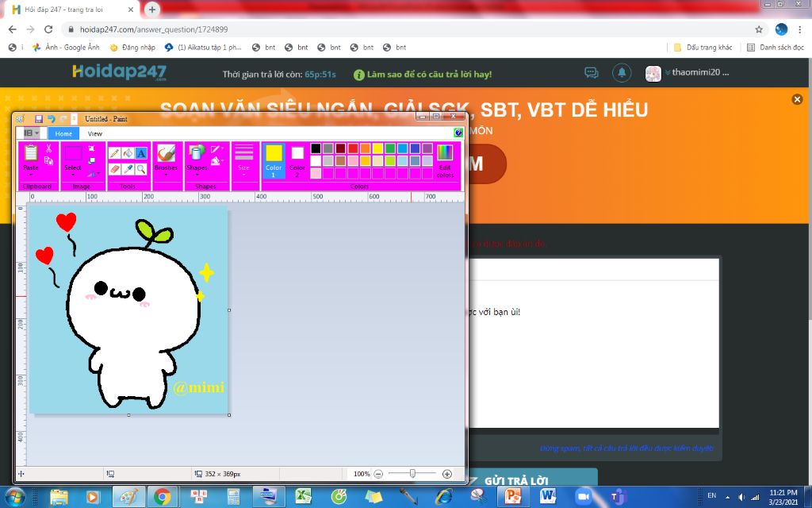Open a new Chrome tab
812x508 pixels.
coord(151,10)
